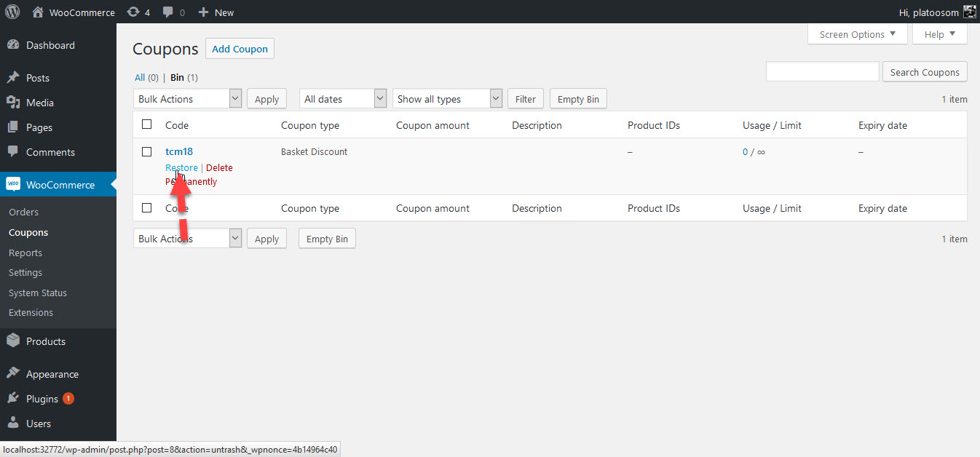Screen dimensions: 980x457
Task: Open System Status submenu item
Action: [38, 293]
